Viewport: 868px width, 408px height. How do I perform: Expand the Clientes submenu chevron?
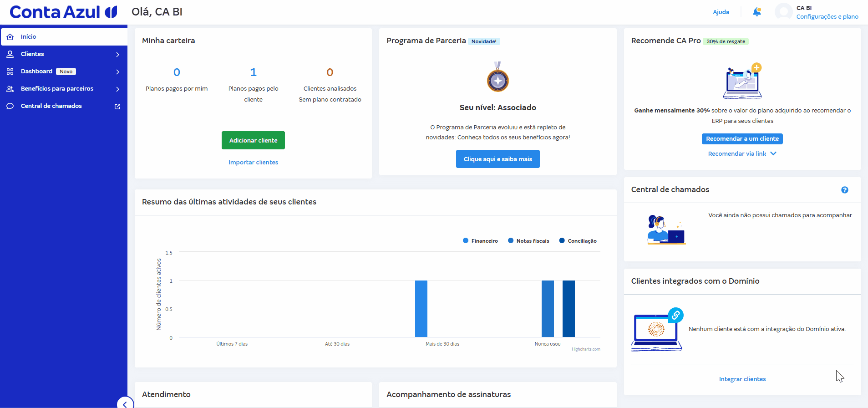pyautogui.click(x=117, y=54)
